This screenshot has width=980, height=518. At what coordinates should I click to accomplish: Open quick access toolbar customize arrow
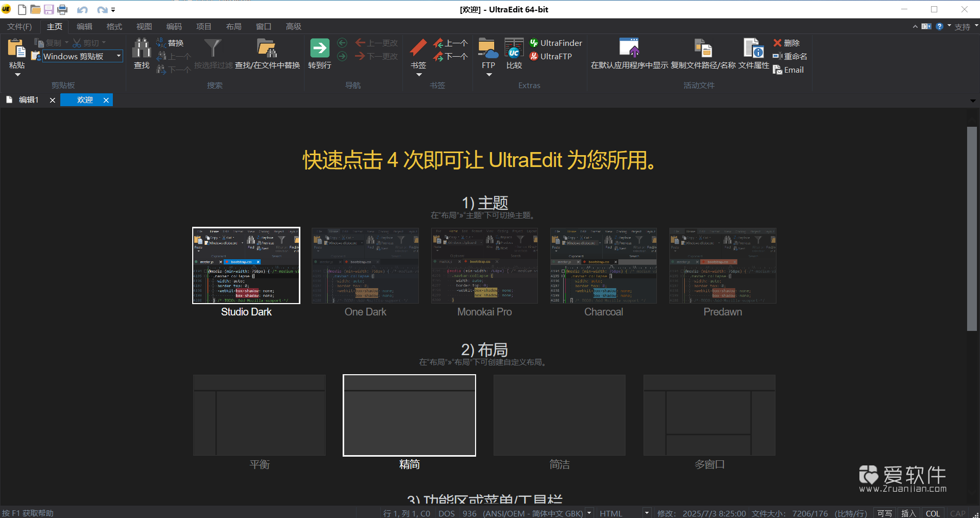pos(113,10)
